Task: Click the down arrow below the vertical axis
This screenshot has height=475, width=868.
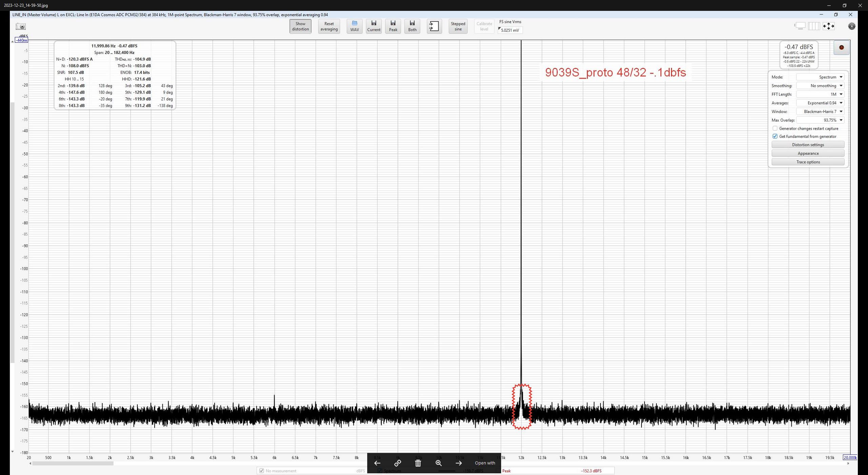Action: 13,452
